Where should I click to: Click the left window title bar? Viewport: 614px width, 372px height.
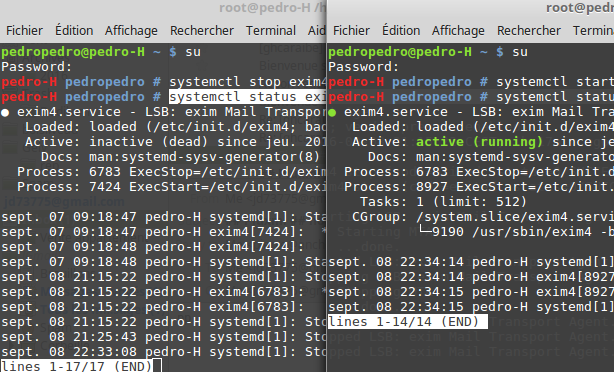click(163, 8)
